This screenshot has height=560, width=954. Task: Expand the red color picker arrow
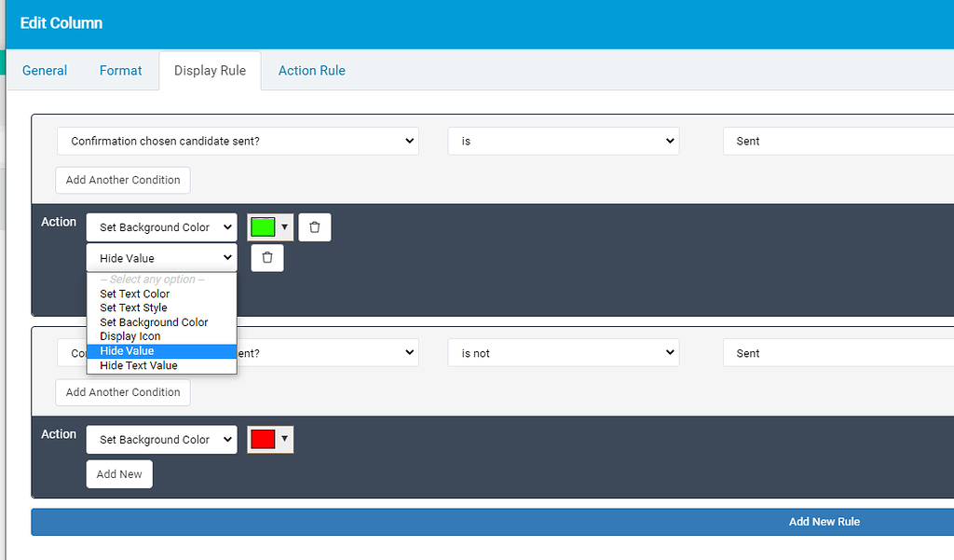(x=283, y=439)
